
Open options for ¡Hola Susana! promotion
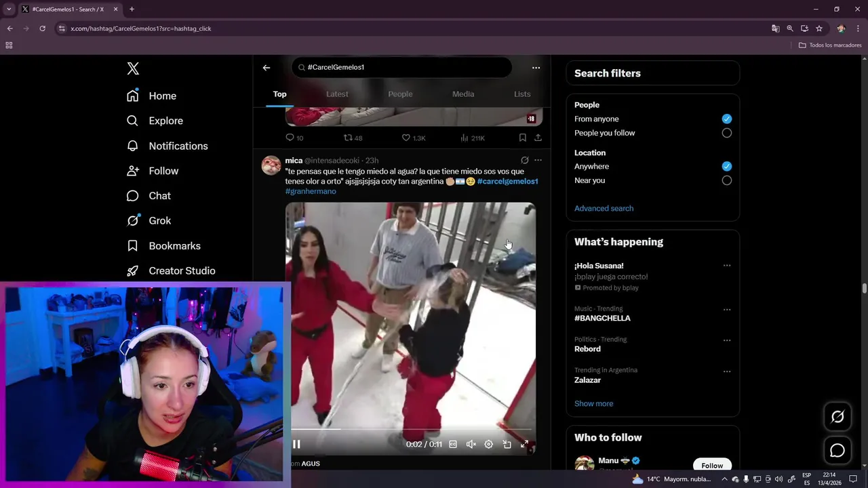(727, 266)
